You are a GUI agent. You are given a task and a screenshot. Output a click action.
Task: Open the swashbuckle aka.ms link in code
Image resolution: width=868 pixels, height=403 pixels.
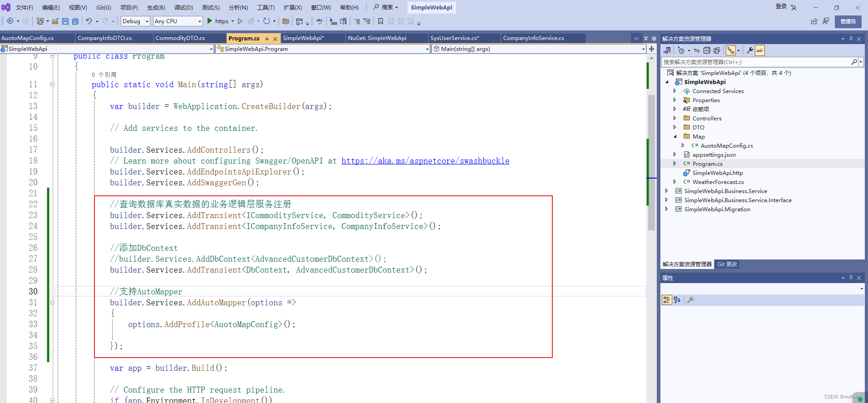point(425,161)
